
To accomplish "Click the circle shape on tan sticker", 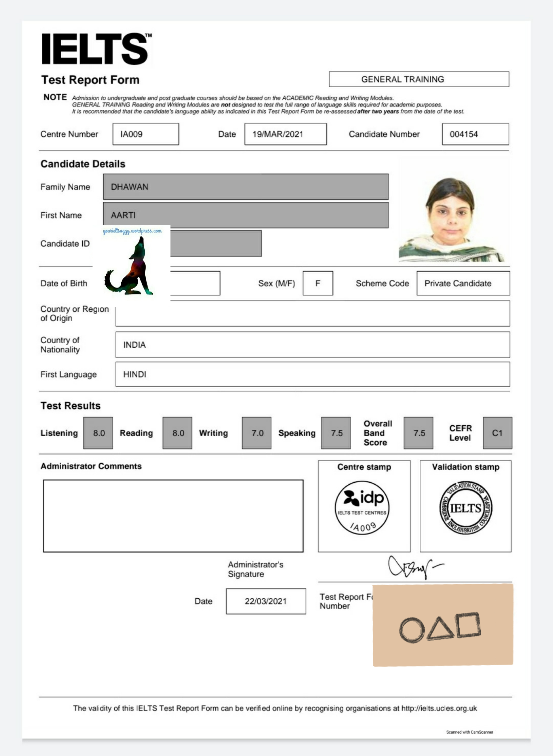I will click(412, 630).
